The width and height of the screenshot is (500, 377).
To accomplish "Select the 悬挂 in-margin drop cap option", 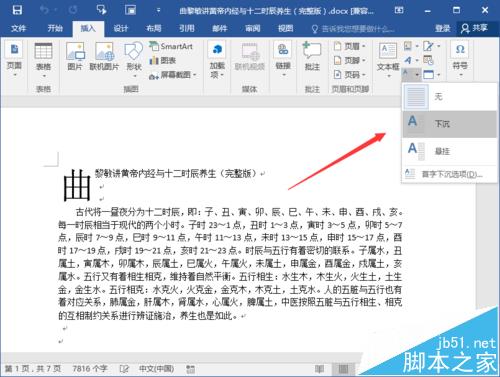I will (449, 151).
